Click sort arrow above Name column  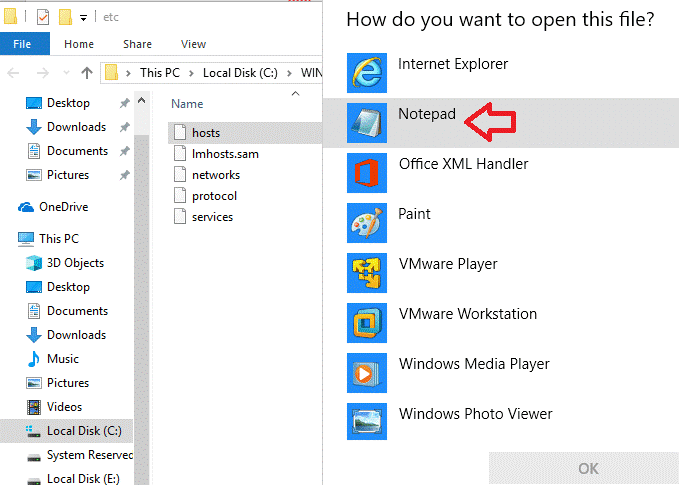[295, 94]
